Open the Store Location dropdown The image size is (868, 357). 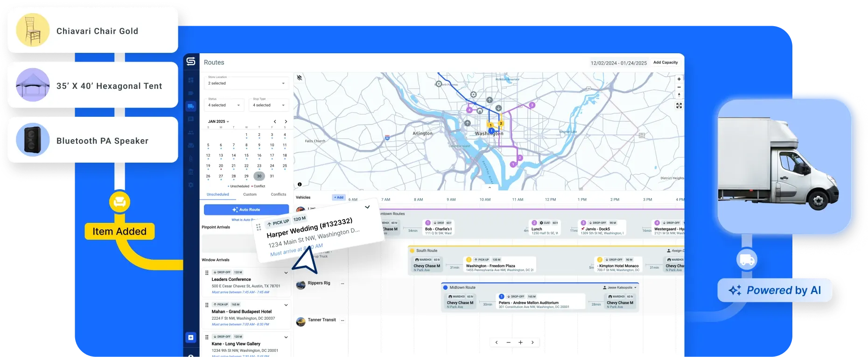pyautogui.click(x=246, y=83)
